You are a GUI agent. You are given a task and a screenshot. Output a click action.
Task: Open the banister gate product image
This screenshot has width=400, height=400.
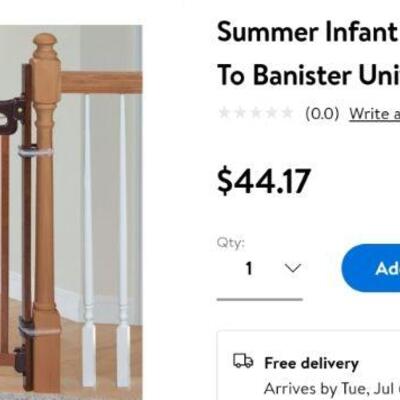tap(71, 212)
